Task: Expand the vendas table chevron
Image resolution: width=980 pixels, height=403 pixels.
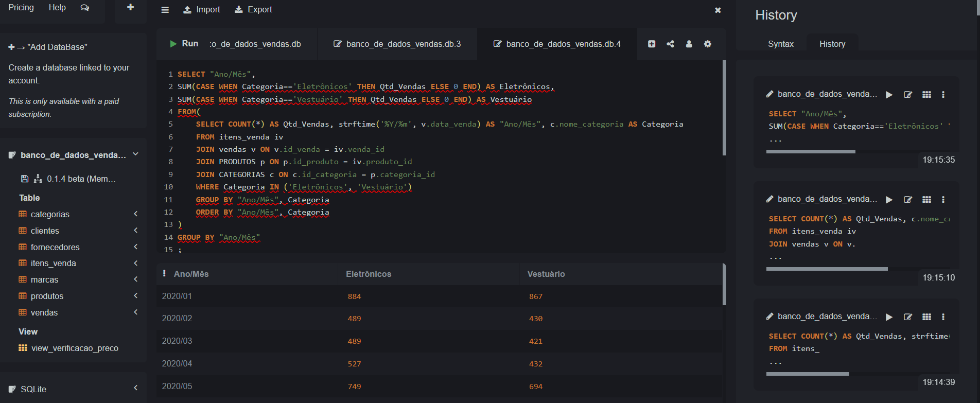Action: click(x=136, y=312)
